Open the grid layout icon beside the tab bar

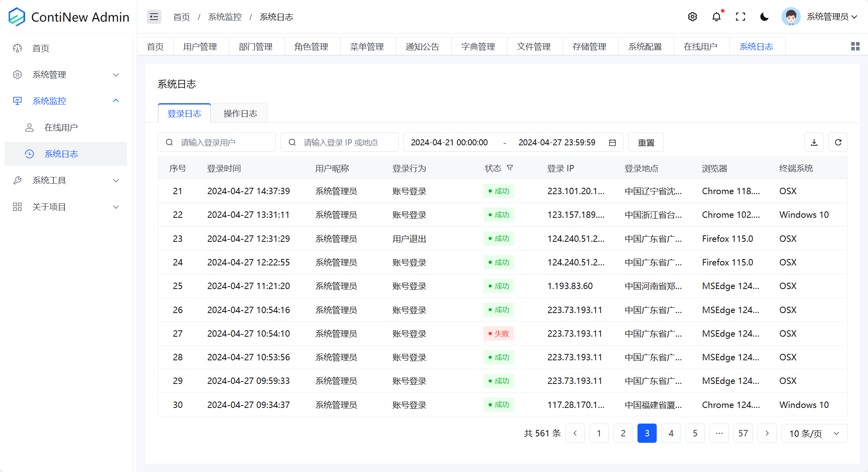[x=855, y=46]
